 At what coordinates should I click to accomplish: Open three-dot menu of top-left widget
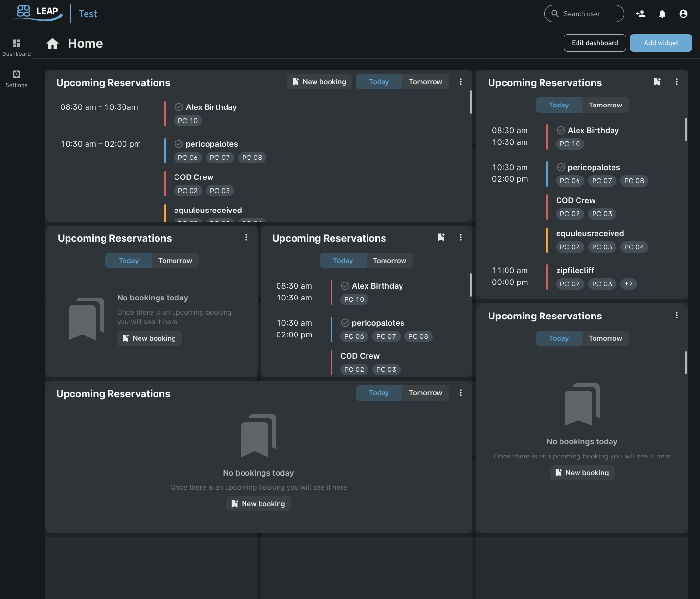click(x=461, y=82)
